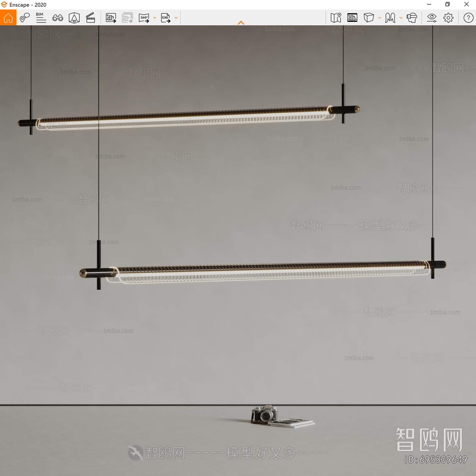Open Collaborative Annotations speech-bubble icon

click(x=25, y=18)
